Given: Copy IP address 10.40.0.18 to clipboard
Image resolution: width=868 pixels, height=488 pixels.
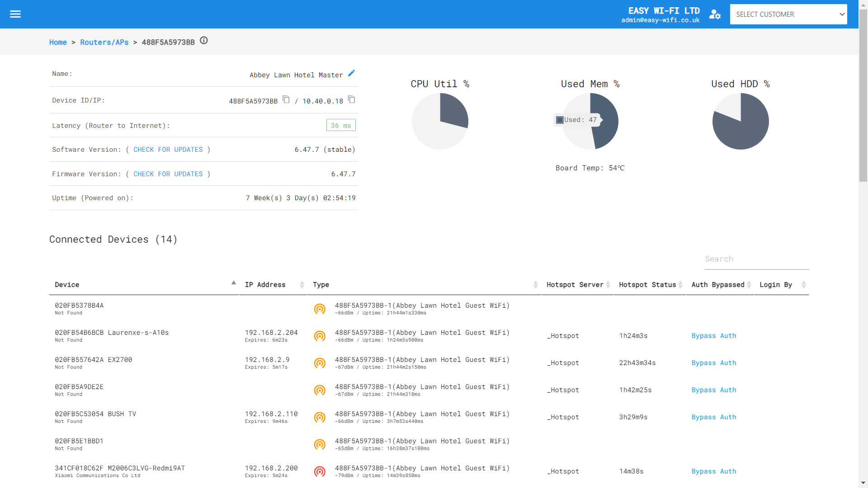Looking at the screenshot, I should point(352,99).
